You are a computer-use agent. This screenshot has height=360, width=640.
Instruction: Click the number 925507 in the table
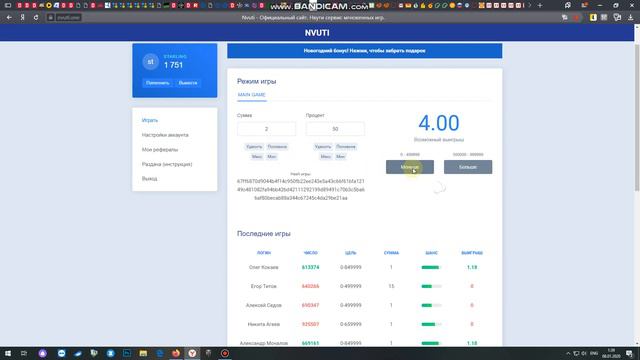click(x=311, y=324)
